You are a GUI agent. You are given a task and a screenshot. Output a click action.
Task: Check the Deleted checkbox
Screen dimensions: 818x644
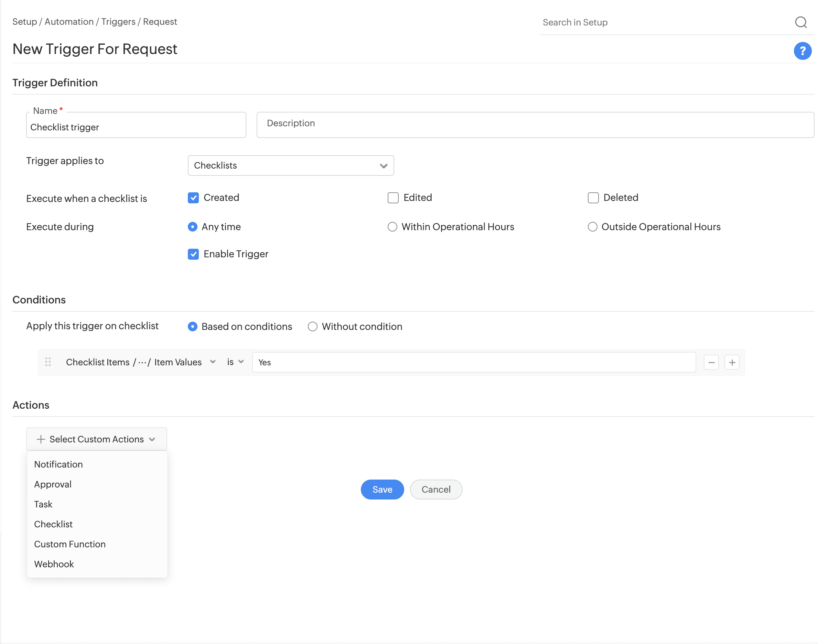pyautogui.click(x=593, y=197)
